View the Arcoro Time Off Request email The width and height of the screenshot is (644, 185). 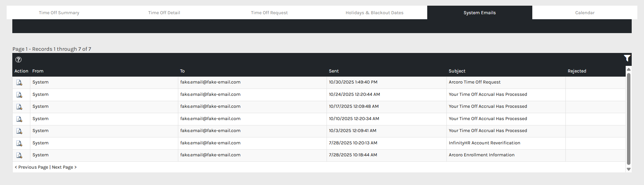[x=19, y=83]
